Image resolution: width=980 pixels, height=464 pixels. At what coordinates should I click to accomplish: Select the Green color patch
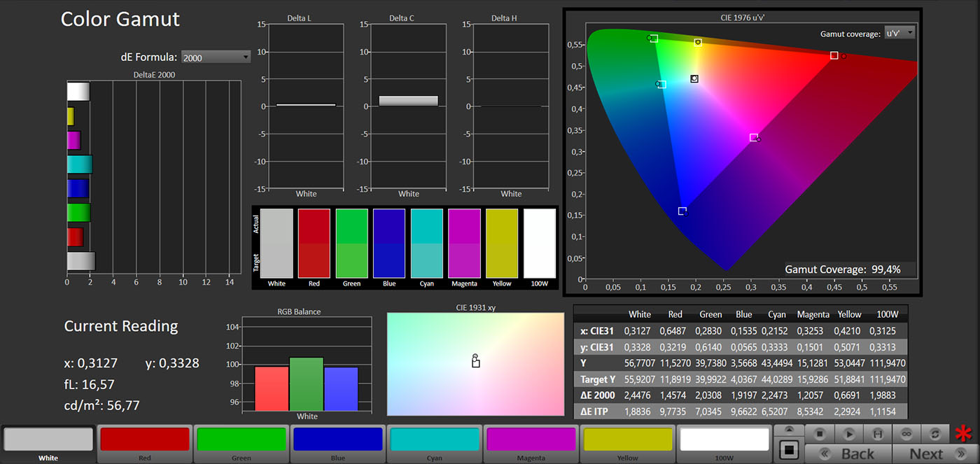point(241,440)
